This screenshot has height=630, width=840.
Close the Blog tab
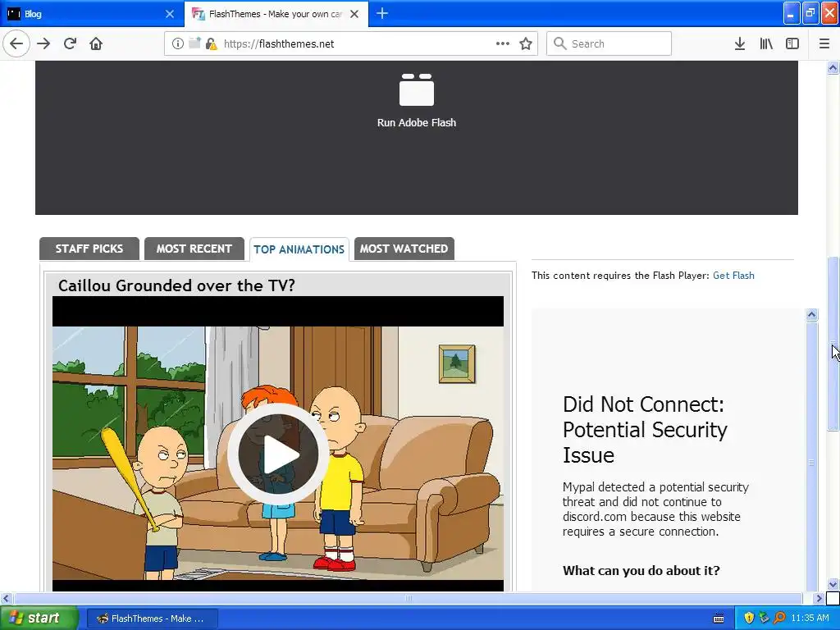169,14
